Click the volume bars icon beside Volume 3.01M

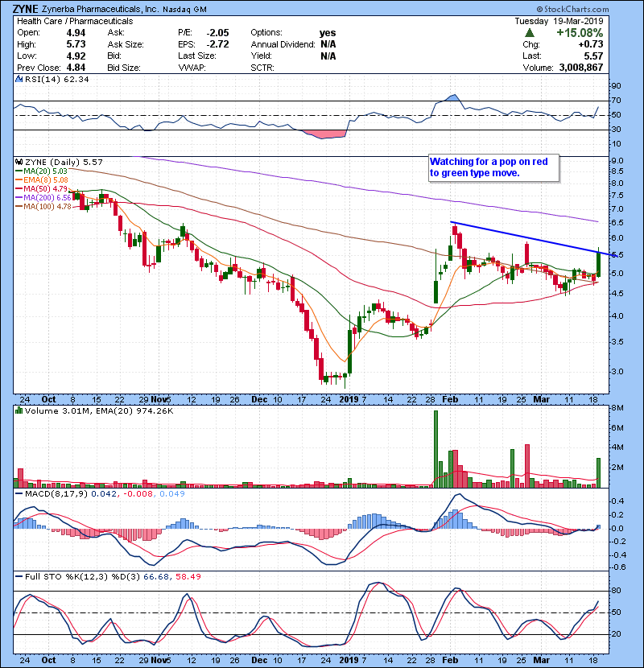point(19,410)
